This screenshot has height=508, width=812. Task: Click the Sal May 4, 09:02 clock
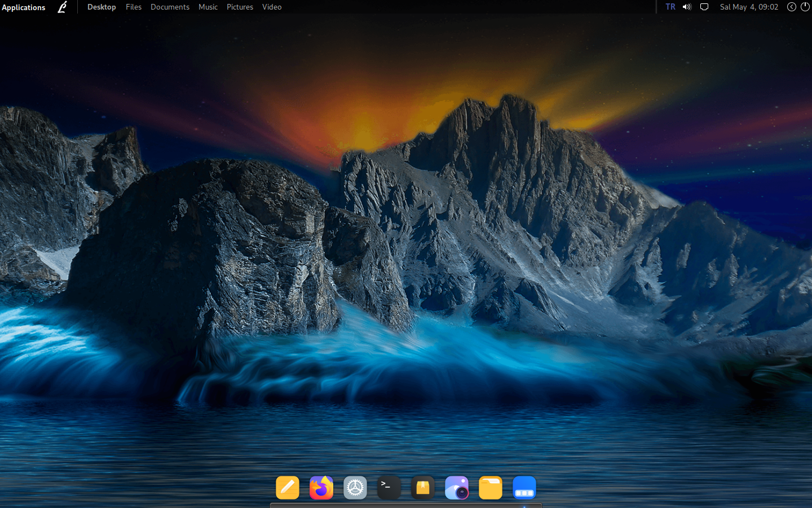749,7
